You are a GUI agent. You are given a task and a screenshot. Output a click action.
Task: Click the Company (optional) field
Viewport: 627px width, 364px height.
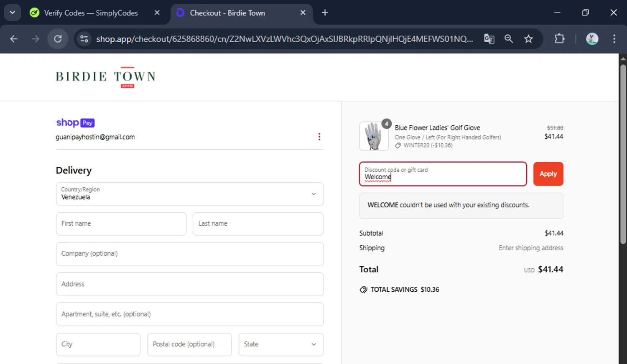click(190, 254)
